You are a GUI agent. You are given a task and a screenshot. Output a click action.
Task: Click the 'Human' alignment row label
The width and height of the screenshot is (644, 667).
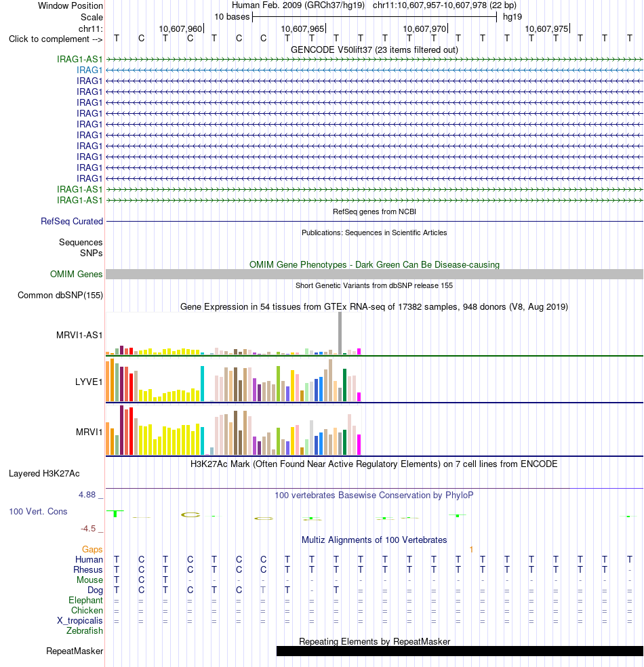pyautogui.click(x=89, y=560)
